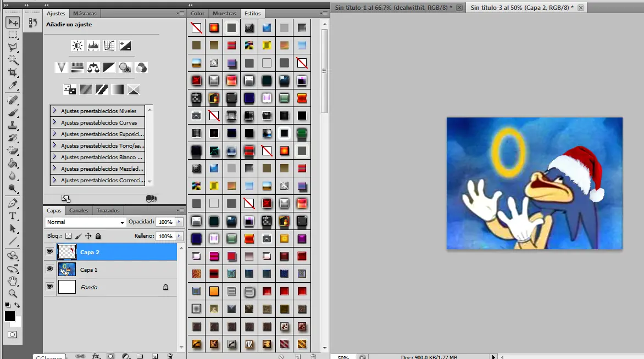This screenshot has width=644, height=359.
Task: Add a Curves adjustment from the Ajustes panel
Action: (x=109, y=46)
